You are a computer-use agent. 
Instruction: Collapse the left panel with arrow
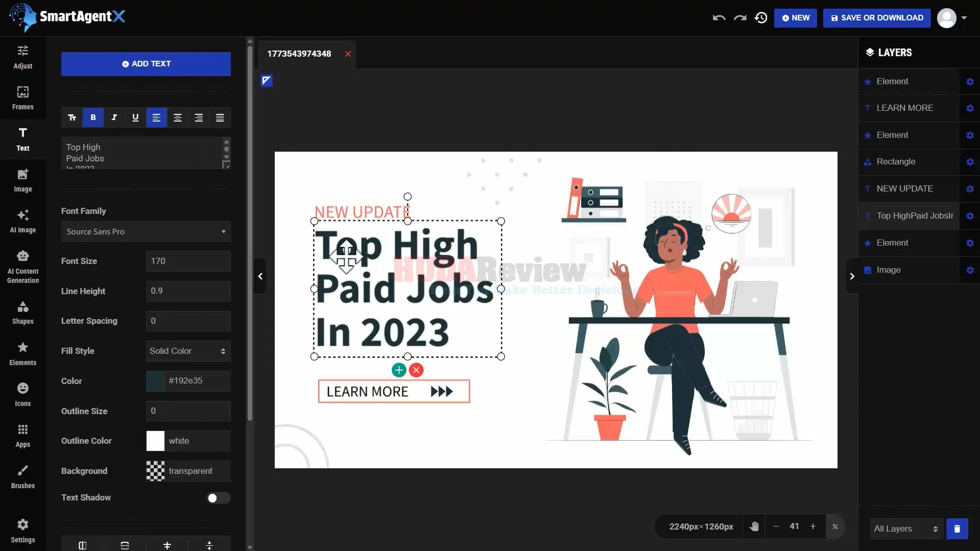point(260,276)
